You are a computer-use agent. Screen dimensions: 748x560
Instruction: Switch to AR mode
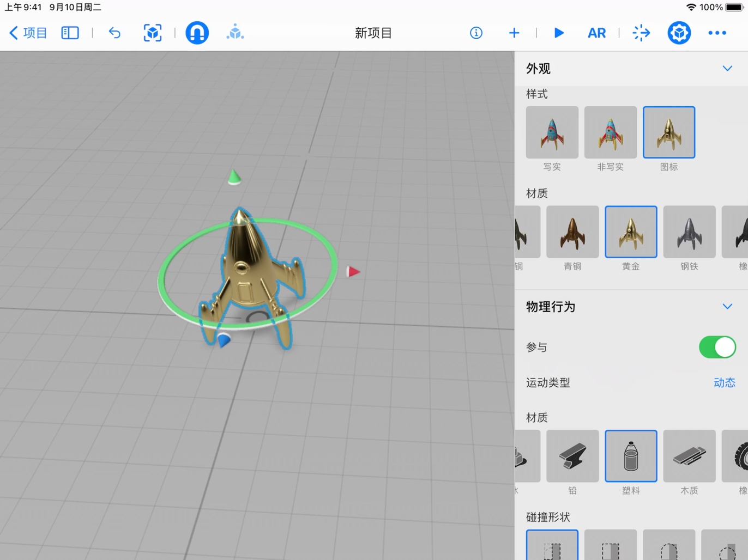coord(596,33)
